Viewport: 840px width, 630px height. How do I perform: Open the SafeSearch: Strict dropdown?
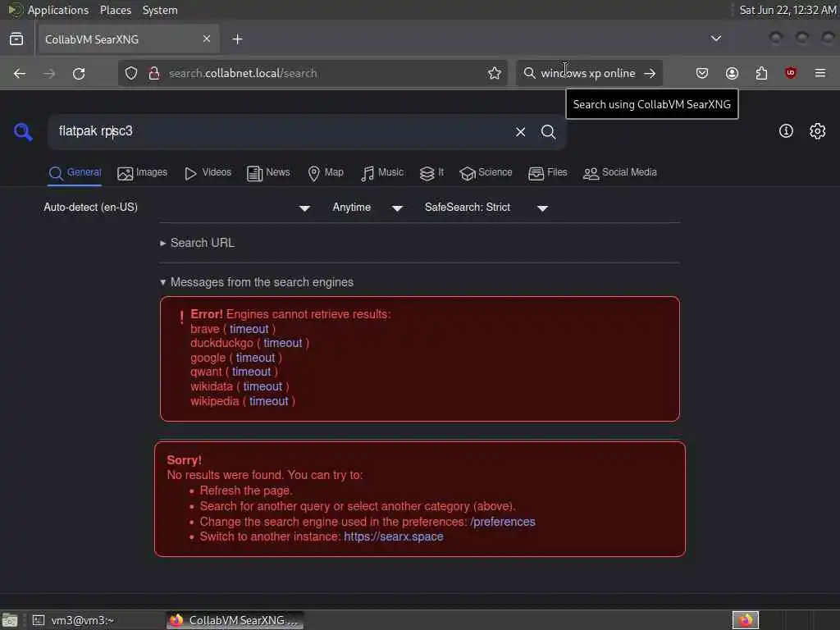point(486,208)
